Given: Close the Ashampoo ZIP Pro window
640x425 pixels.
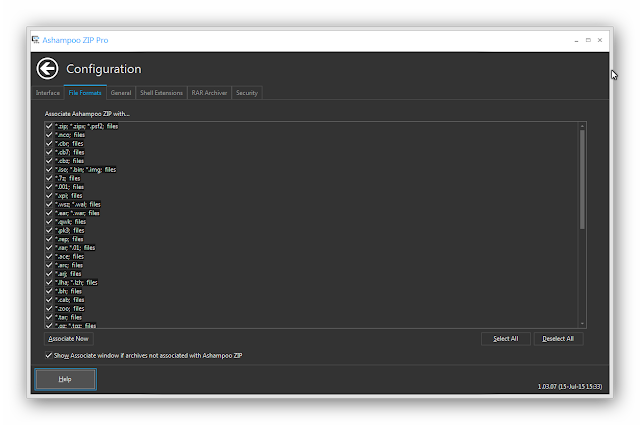Looking at the screenshot, I should [600, 40].
